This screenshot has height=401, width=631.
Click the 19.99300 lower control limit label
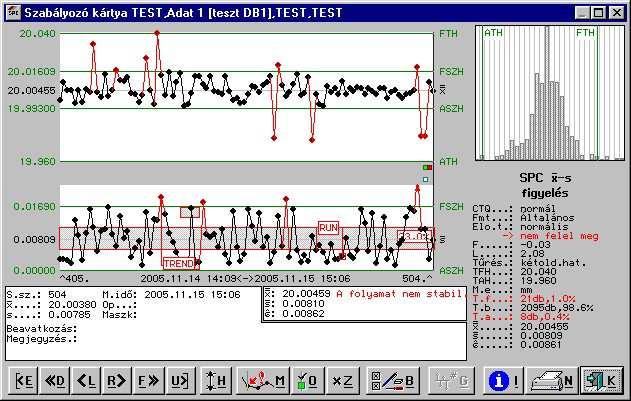click(x=31, y=109)
